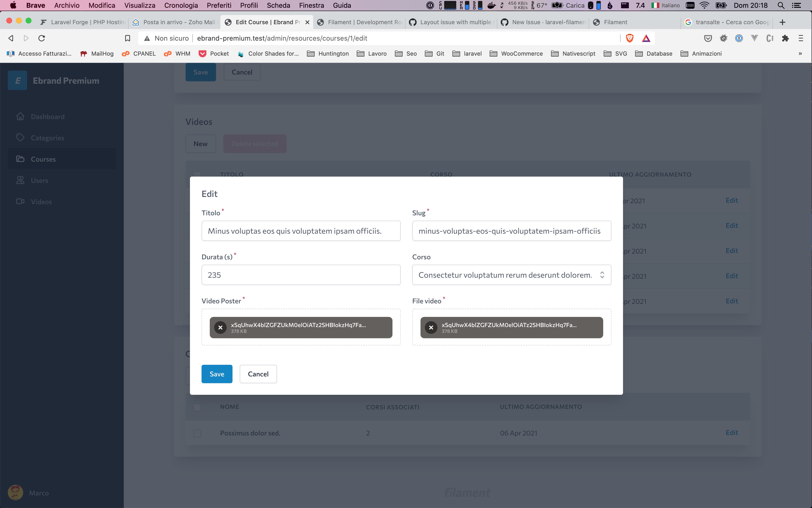Click the Slug input field
The width and height of the screenshot is (812, 508).
[511, 231]
